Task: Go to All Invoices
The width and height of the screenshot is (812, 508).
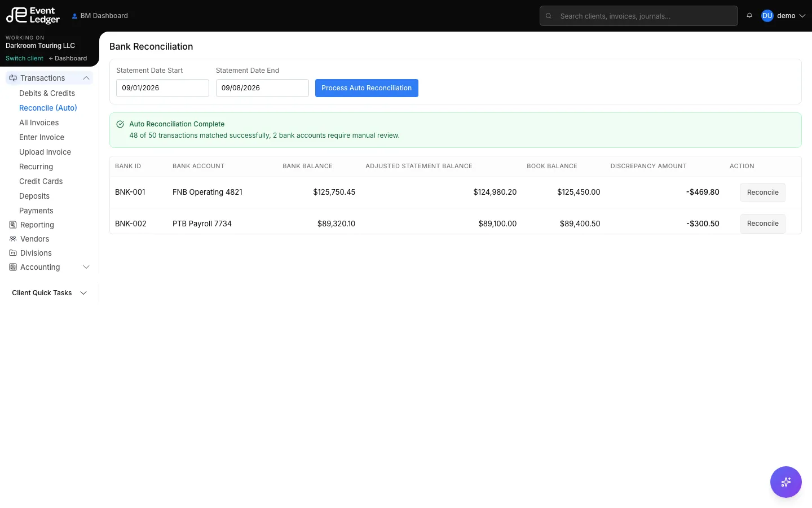Action: click(39, 122)
